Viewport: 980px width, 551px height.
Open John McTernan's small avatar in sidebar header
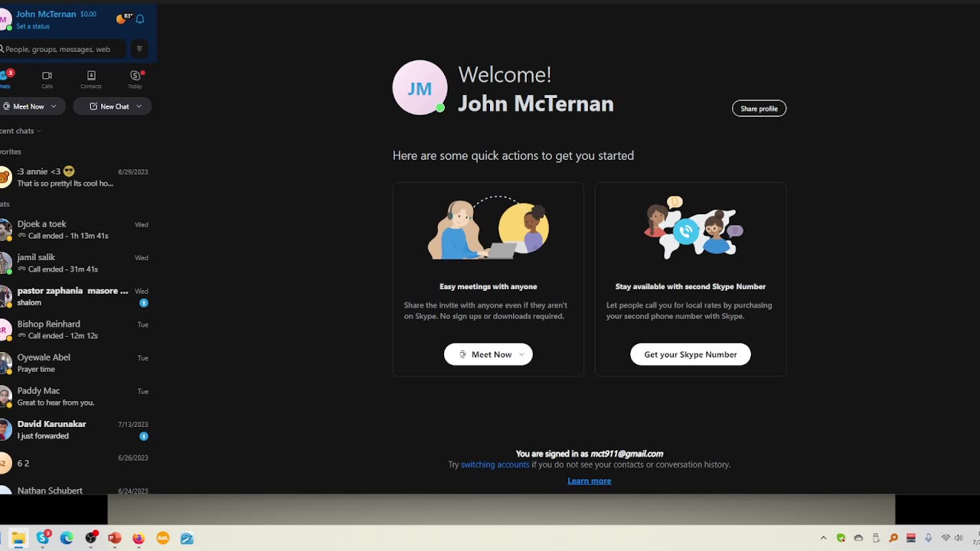pos(4,20)
